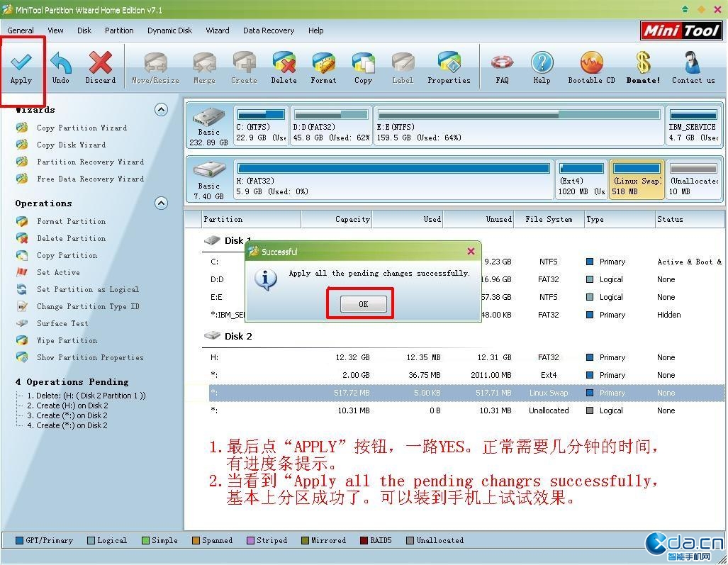Image resolution: width=728 pixels, height=565 pixels.
Task: Choose Set Partition as Logical
Action: [x=88, y=290]
